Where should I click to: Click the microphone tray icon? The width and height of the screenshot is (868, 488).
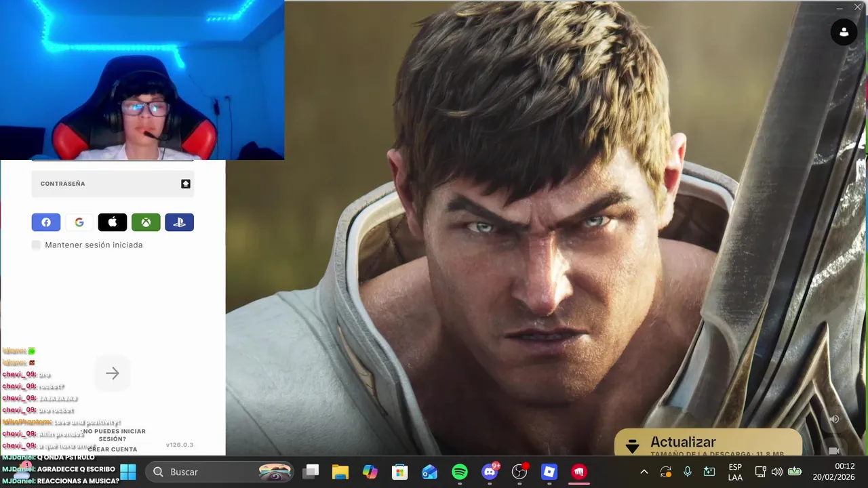tap(688, 472)
